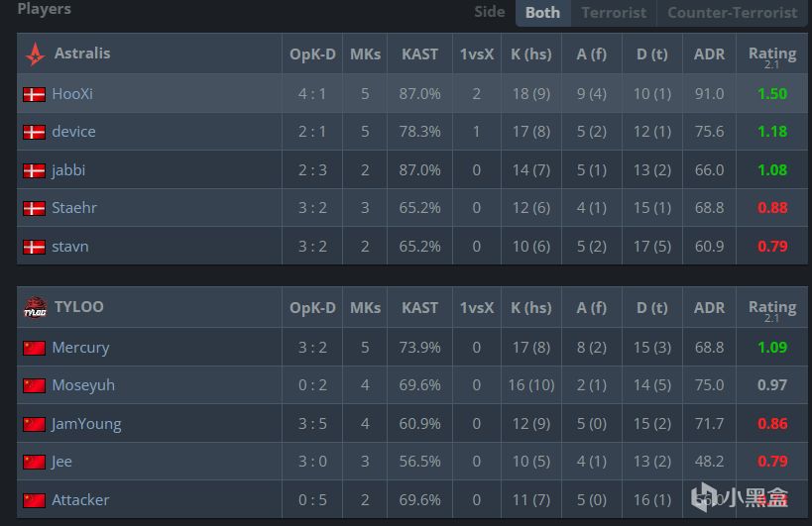Select the Terrorist side tab
Image resolution: width=812 pixels, height=526 pixels.
click(x=613, y=13)
